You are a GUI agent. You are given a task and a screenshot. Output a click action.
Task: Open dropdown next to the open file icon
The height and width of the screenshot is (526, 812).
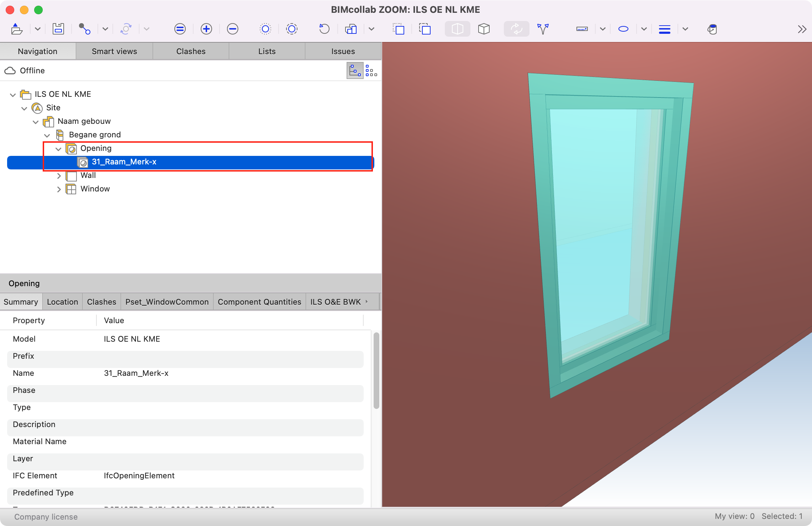(x=38, y=29)
